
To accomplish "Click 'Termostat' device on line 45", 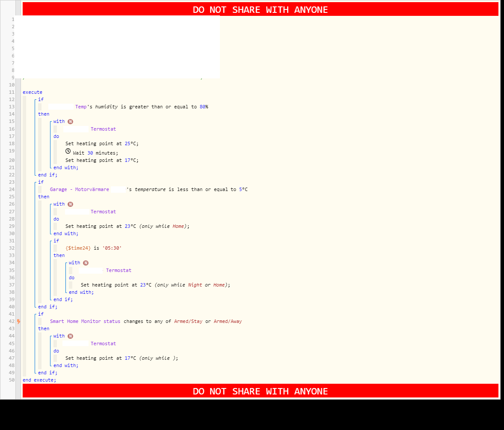I will 103,343.
